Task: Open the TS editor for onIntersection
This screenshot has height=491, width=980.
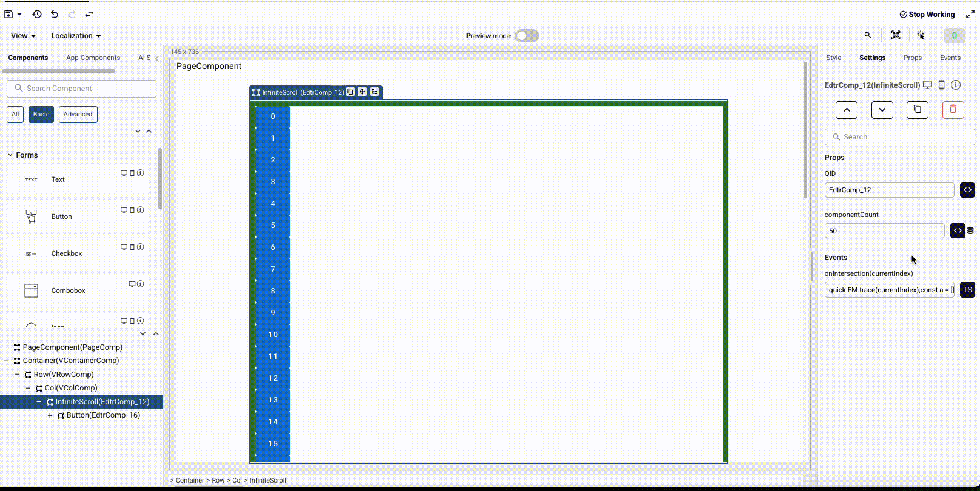Action: point(967,290)
